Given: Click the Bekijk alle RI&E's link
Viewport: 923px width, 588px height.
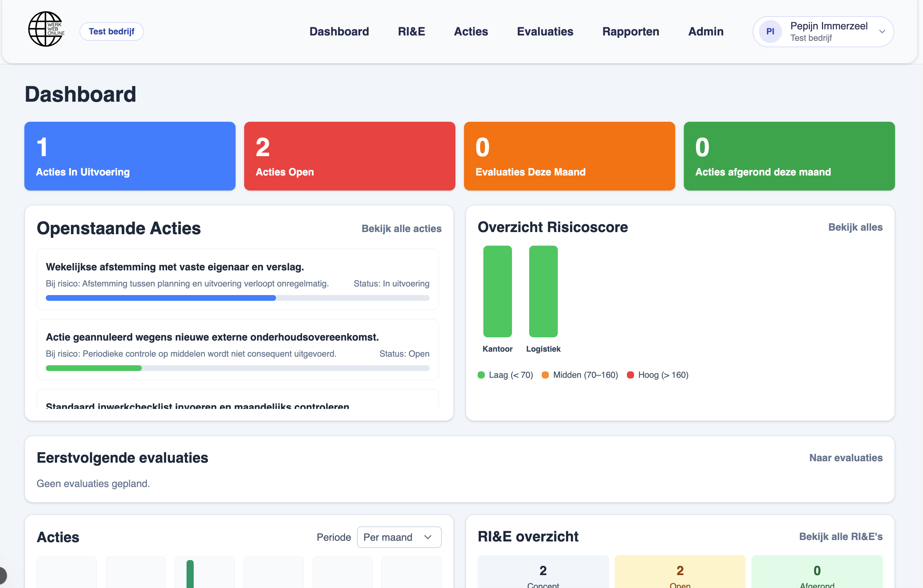Looking at the screenshot, I should 841,536.
